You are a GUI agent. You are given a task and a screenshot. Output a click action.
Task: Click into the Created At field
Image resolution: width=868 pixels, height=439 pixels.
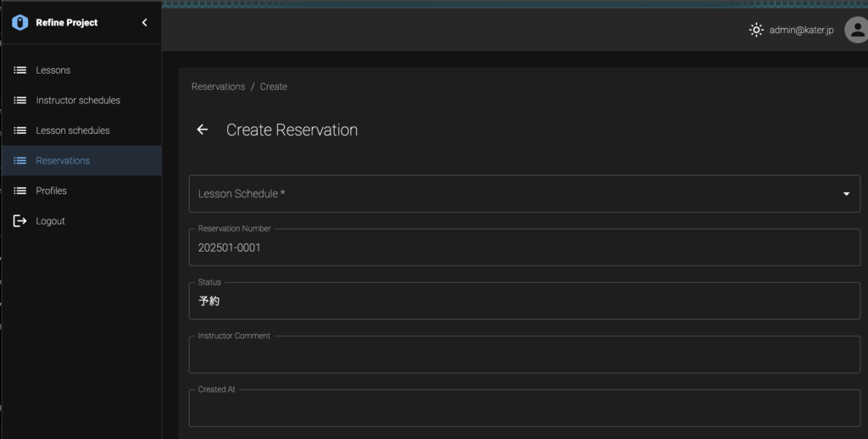point(524,408)
